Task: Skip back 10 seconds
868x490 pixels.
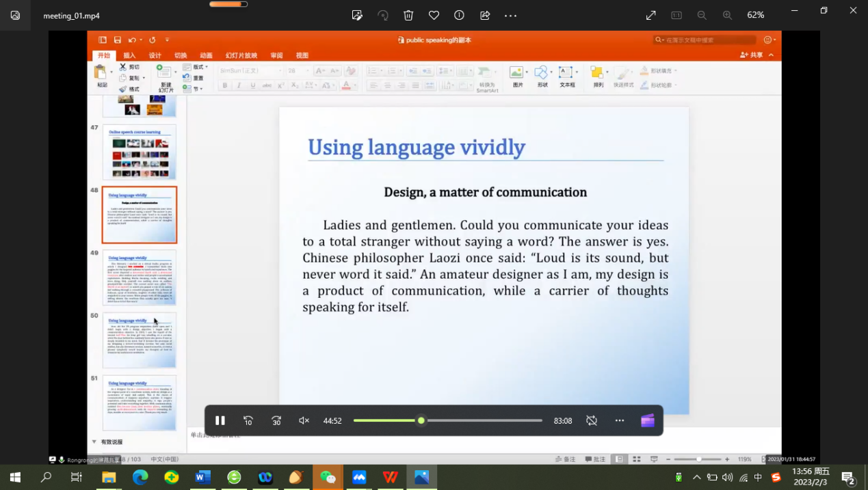Action: 248,420
